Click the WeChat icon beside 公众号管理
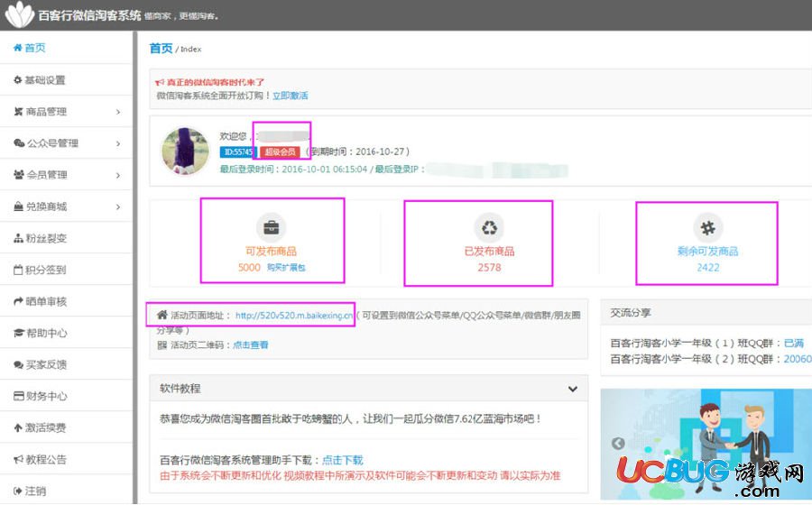 point(19,142)
